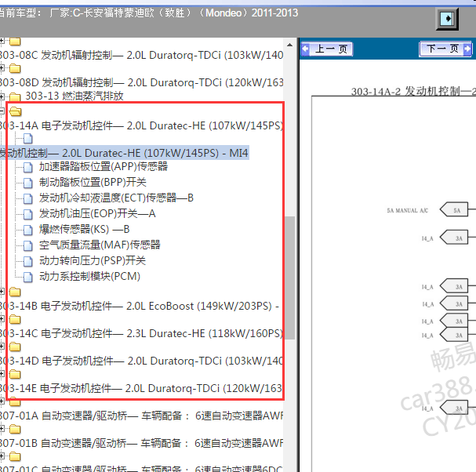
Task: Open 动力转向压力(PSP)开关 page
Action: (93, 260)
